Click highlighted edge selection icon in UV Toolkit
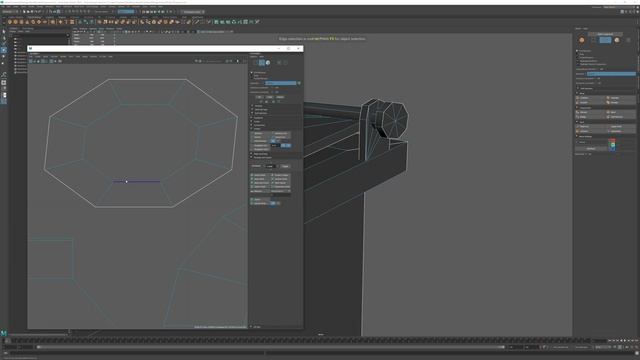 click(x=261, y=62)
